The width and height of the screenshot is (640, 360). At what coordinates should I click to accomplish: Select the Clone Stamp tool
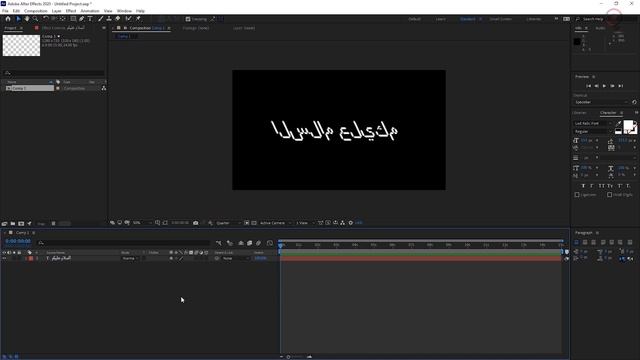(x=109, y=19)
